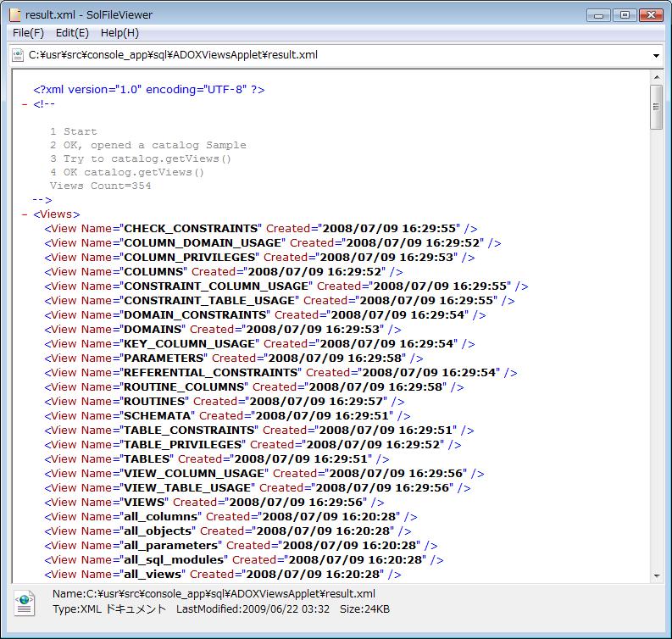Close the SolFileViewer window
Viewport: 672px width, 639px height.
pos(651,15)
